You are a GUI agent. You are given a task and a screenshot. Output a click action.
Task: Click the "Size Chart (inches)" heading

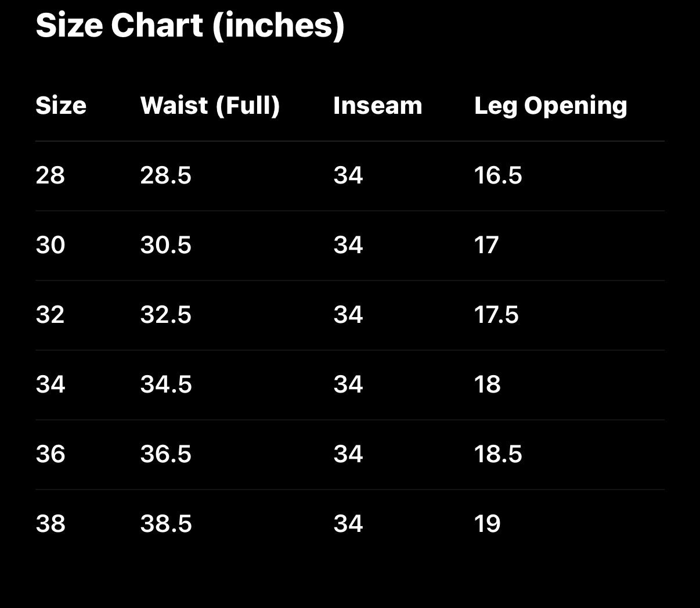click(190, 26)
